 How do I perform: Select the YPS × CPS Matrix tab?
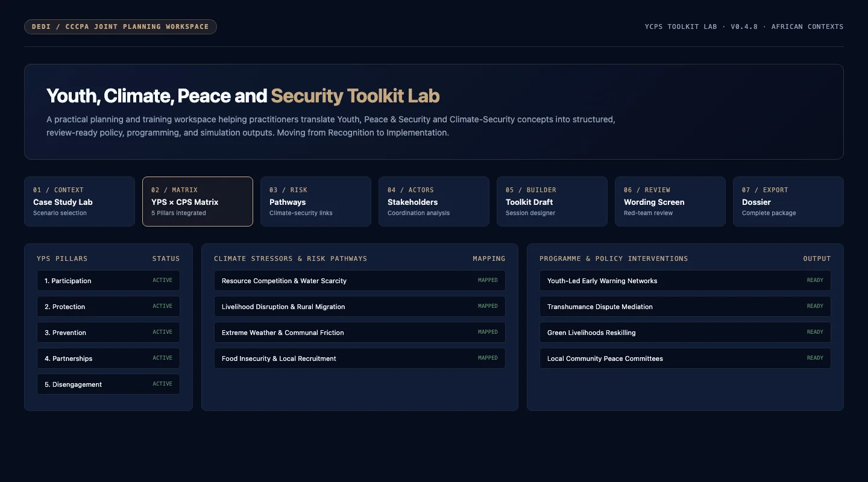pos(198,201)
